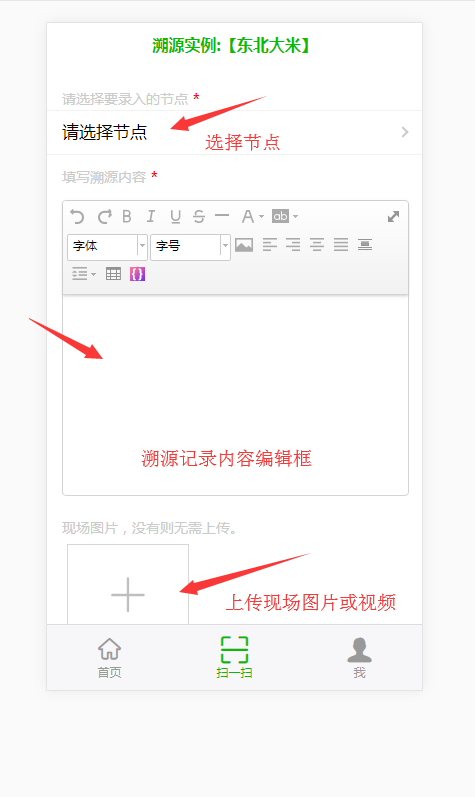This screenshot has width=475, height=797.
Task: Switch to the 我 profile tab
Action: click(360, 658)
